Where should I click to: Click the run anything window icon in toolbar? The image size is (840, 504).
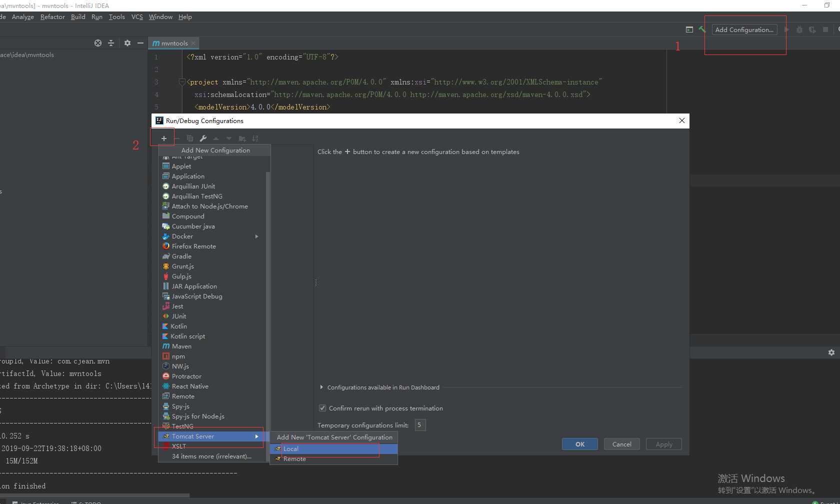coord(689,29)
